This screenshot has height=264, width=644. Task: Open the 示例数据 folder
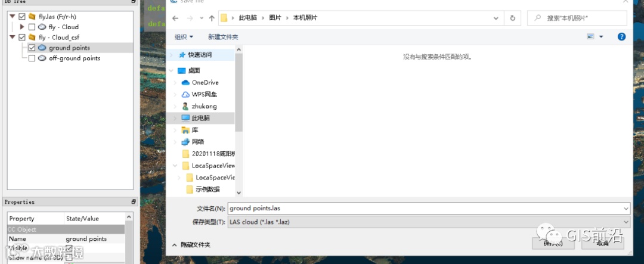click(208, 190)
